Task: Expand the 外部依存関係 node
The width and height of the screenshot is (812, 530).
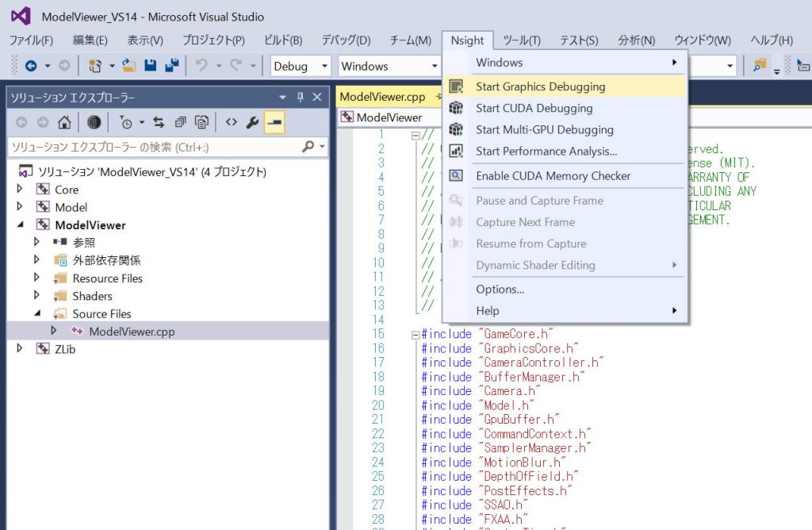Action: point(36,259)
